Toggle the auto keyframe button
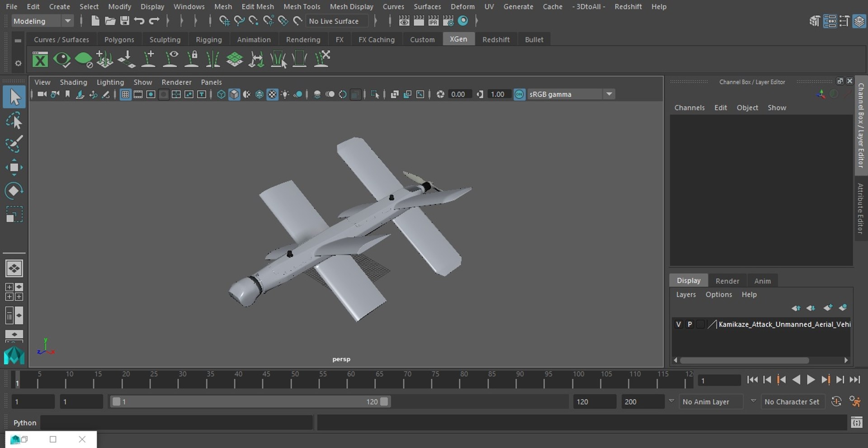This screenshot has width=868, height=448. [836, 401]
